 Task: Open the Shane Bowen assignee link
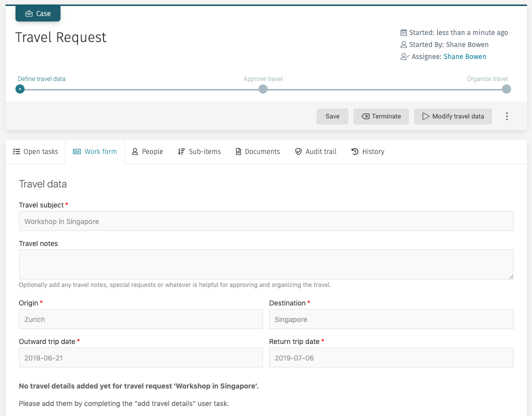coord(464,56)
